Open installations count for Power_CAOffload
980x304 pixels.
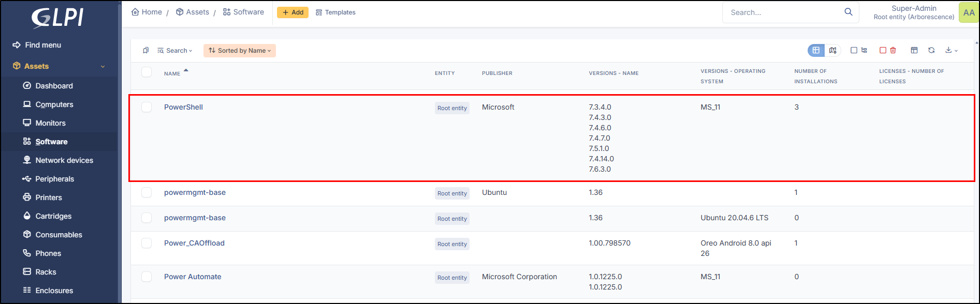click(x=796, y=243)
